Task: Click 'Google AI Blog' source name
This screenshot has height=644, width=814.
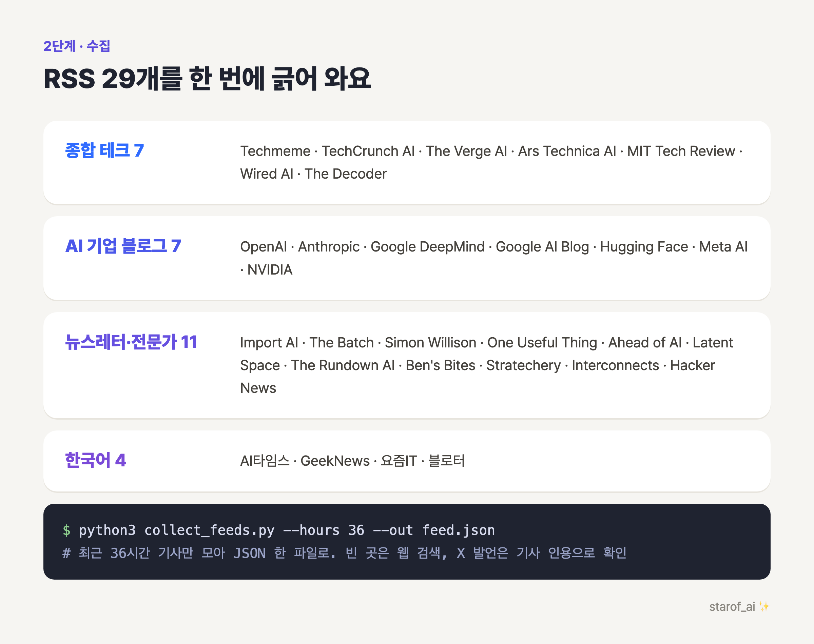Action: click(x=542, y=247)
